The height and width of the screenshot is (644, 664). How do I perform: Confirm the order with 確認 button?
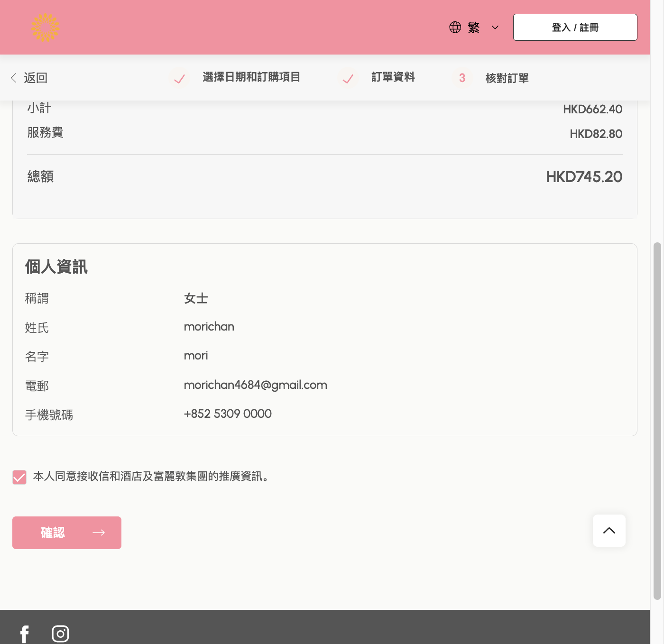[67, 533]
